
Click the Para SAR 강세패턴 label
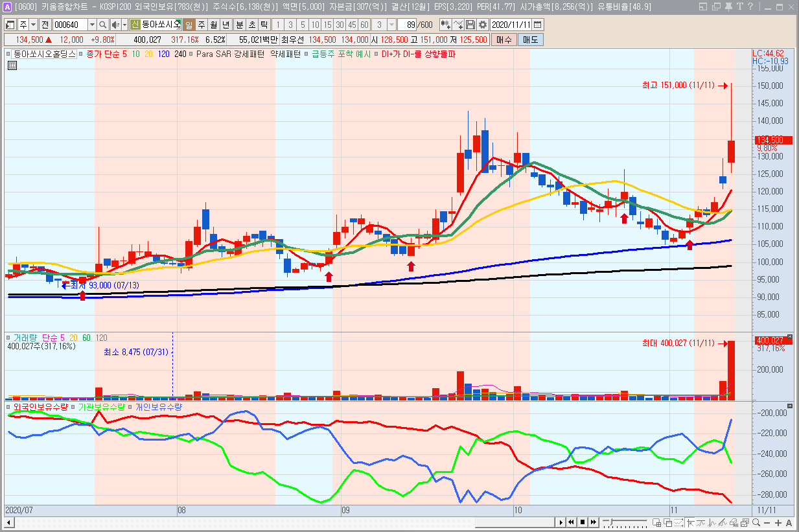pos(231,54)
